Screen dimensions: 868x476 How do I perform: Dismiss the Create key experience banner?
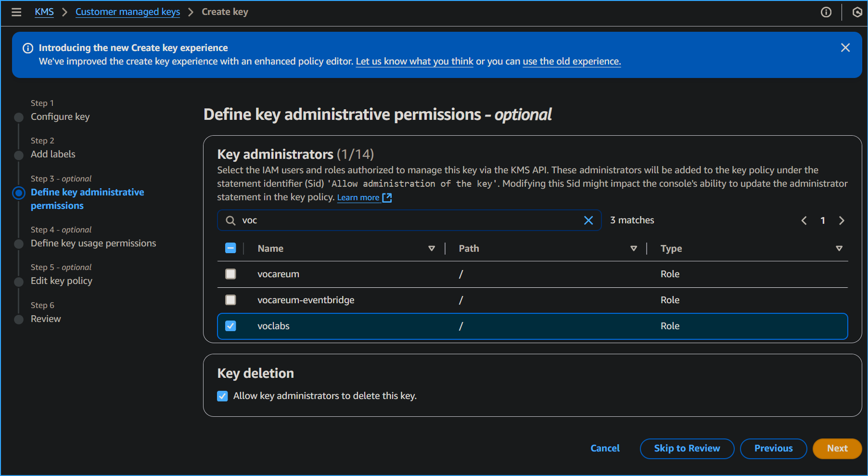(845, 48)
